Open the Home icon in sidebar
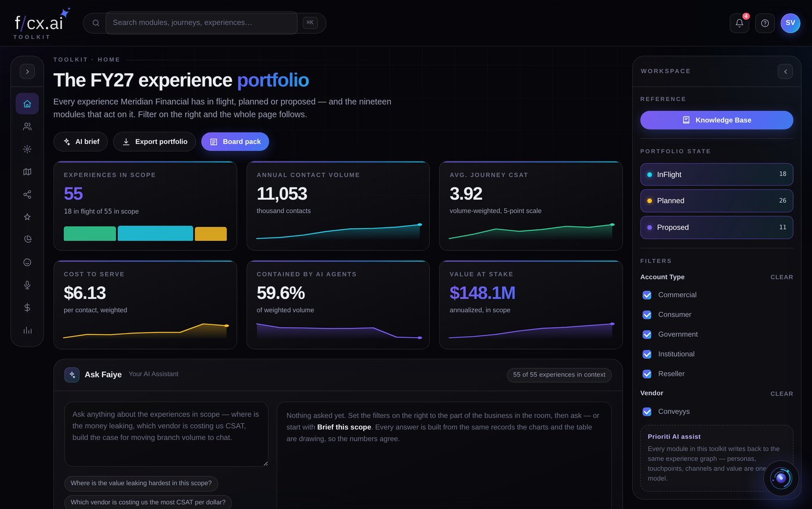 pos(27,104)
